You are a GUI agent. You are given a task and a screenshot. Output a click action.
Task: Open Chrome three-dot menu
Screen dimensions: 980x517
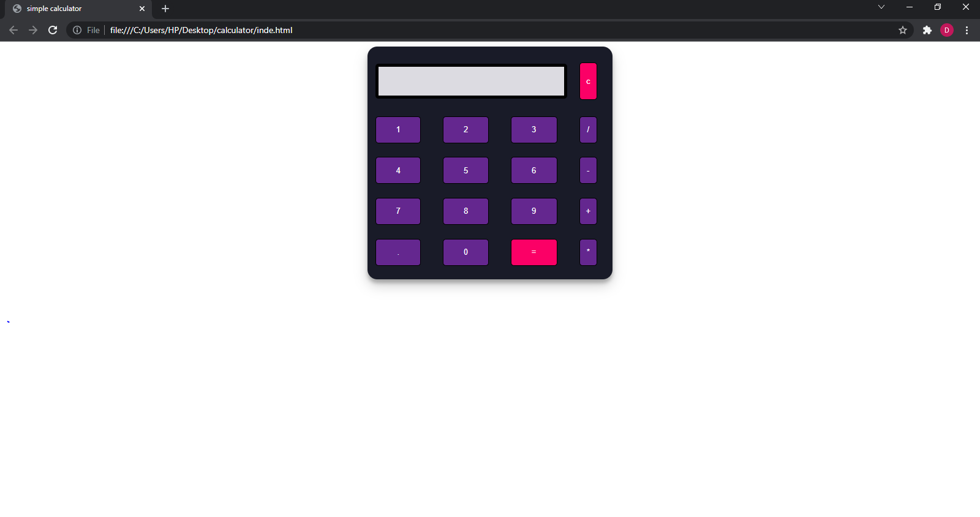click(x=967, y=30)
